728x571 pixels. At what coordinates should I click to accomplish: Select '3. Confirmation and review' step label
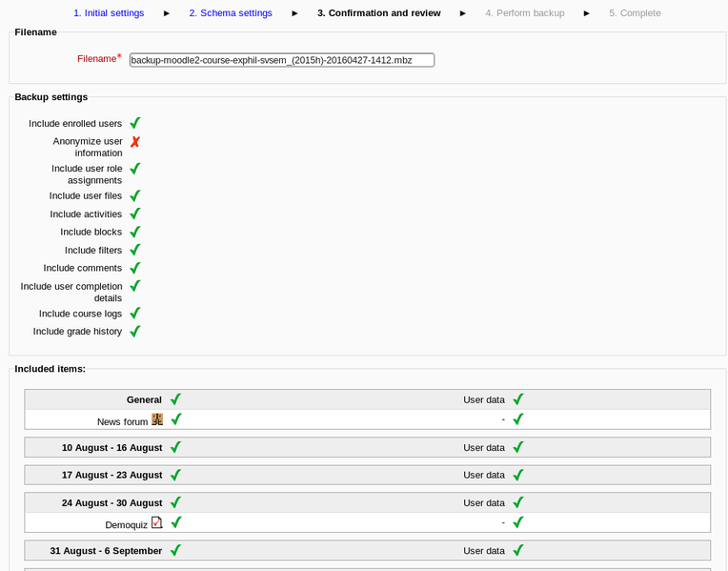[379, 13]
